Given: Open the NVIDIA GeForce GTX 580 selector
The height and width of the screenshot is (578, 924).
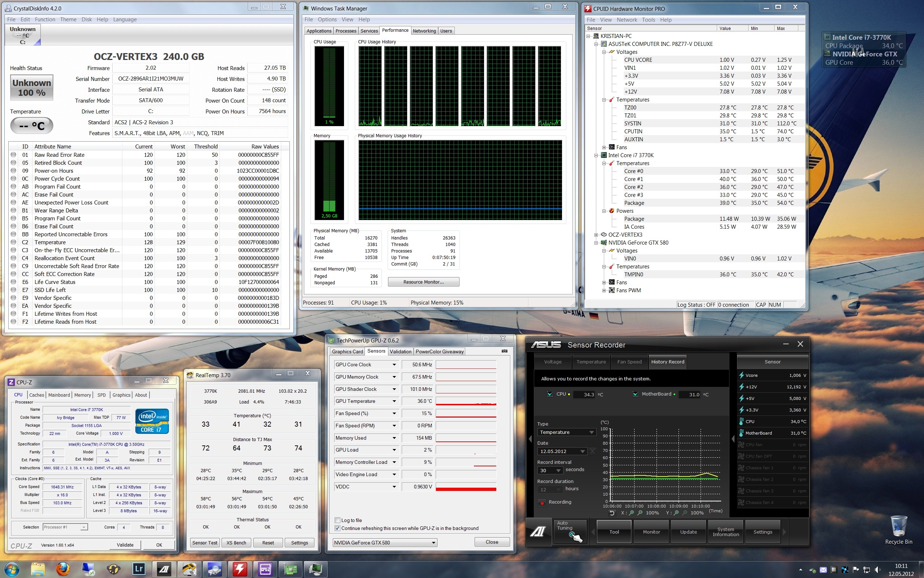Looking at the screenshot, I should coord(384,543).
